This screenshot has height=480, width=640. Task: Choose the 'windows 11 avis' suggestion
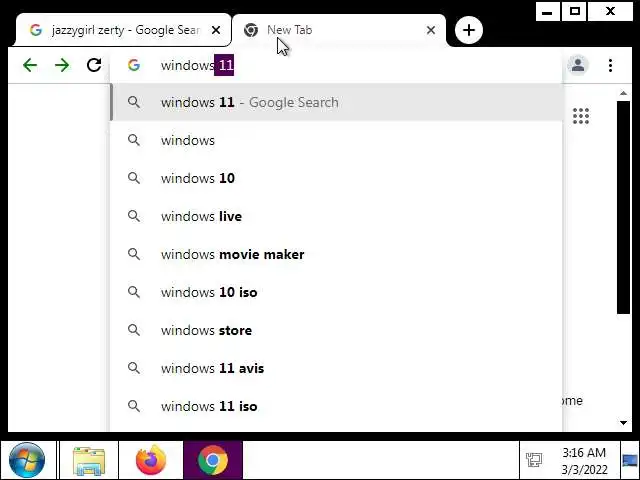(x=337, y=368)
